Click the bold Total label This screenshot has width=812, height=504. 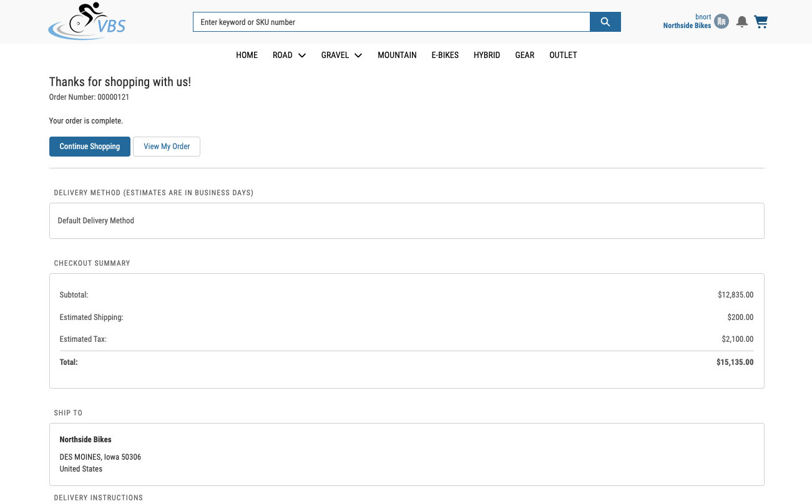69,362
